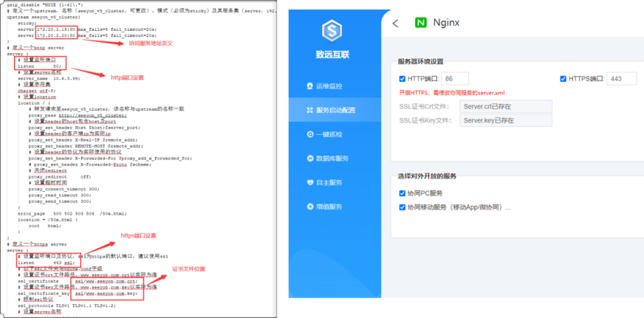Screen dimensions: 644x318
Task: Click the 服务启动配置 grid icon
Action: coord(310,111)
